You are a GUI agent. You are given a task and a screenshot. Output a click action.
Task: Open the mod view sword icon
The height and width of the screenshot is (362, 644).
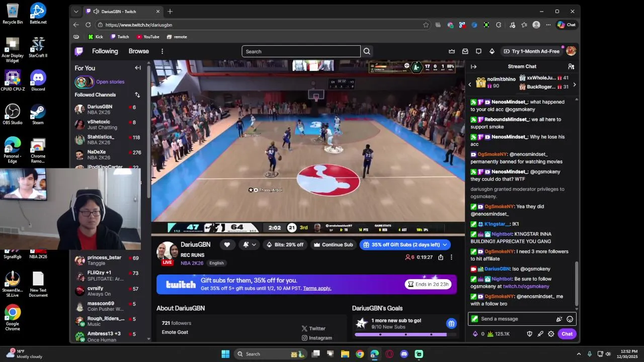point(540,334)
